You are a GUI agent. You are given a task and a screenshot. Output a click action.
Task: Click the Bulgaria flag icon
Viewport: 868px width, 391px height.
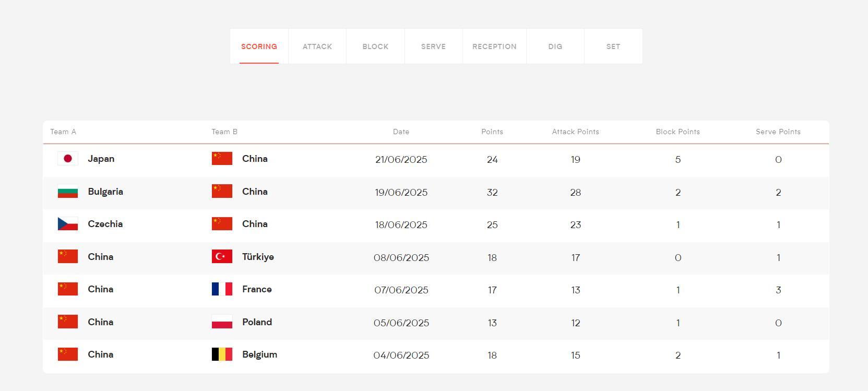67,192
